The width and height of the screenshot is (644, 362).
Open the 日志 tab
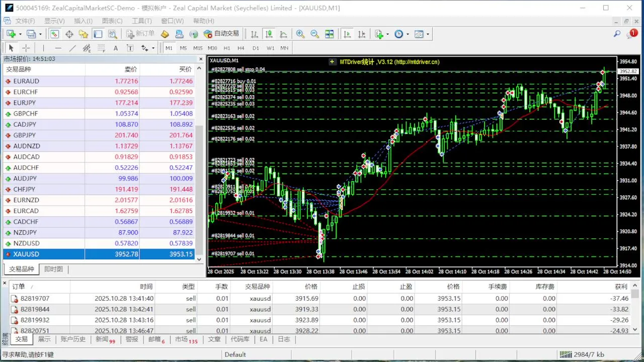tap(284, 339)
